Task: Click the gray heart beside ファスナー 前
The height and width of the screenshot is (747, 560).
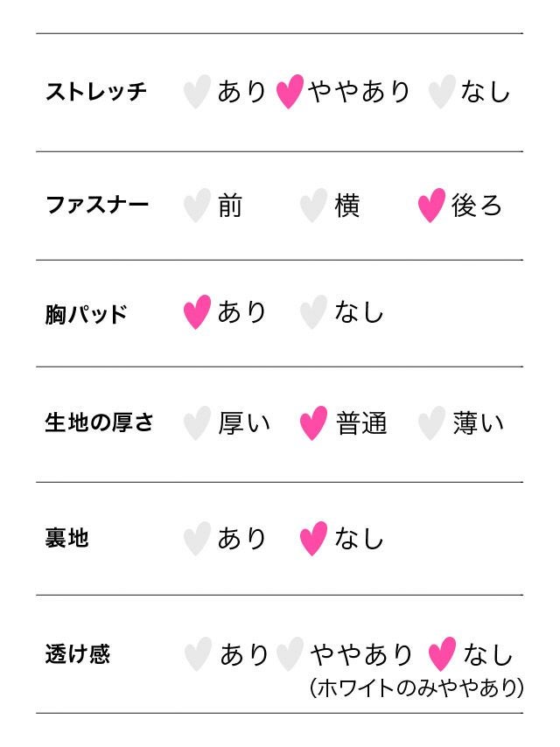Action: tap(198, 206)
